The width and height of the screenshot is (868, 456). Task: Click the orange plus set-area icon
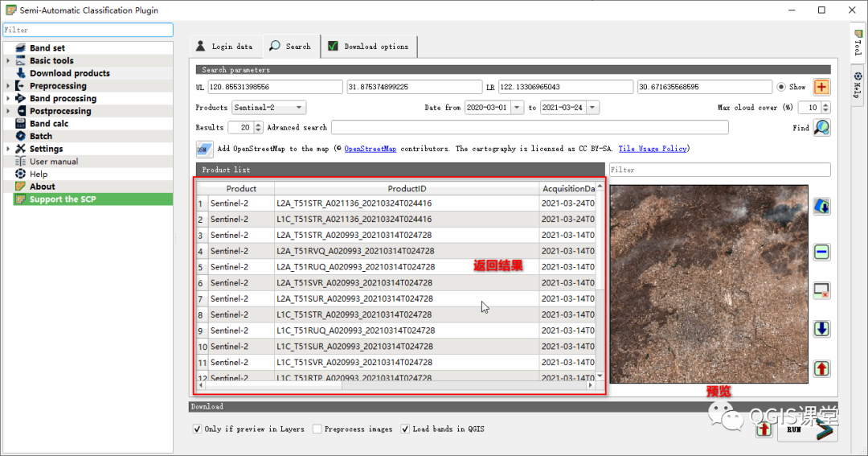coord(821,87)
